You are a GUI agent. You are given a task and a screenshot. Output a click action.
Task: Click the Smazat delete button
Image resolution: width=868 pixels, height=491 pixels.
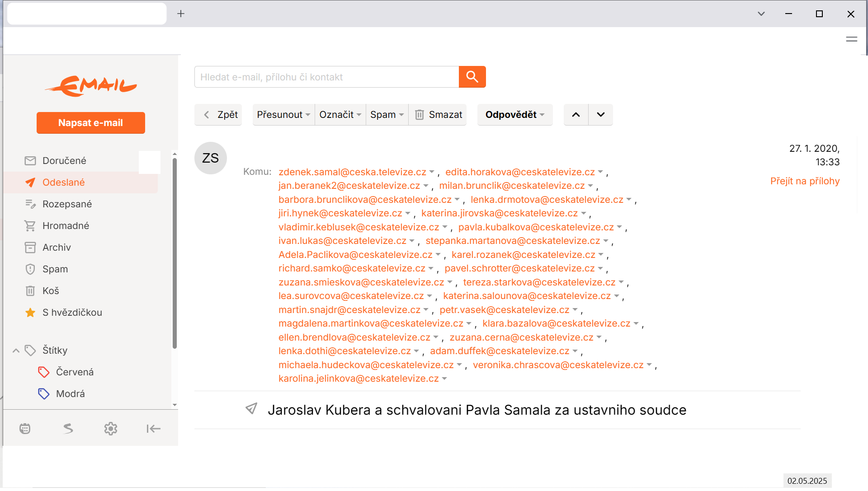438,115
